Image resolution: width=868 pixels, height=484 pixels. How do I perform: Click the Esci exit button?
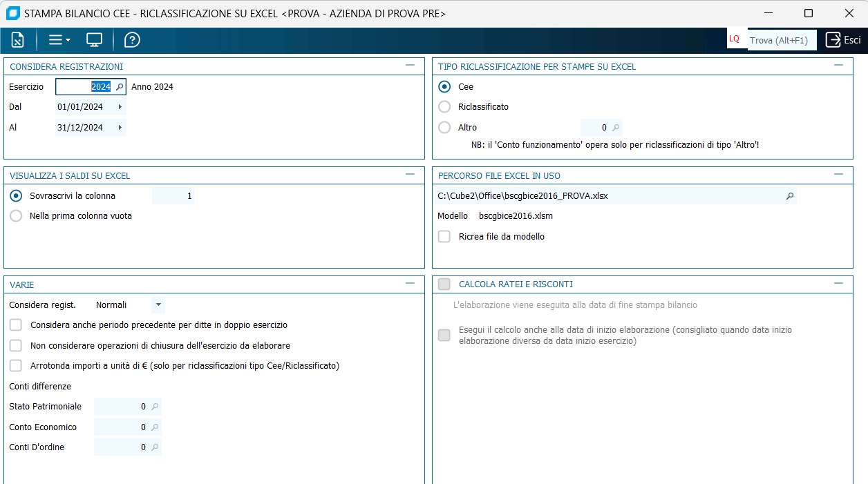tap(843, 40)
